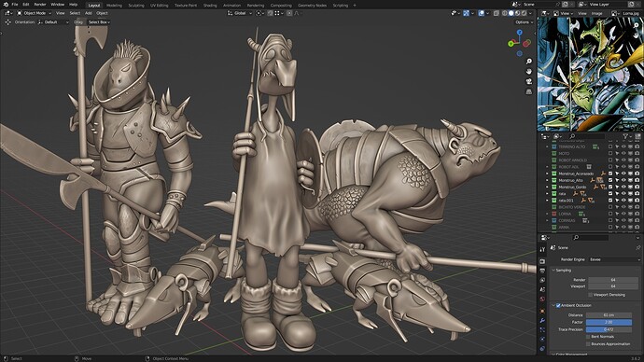Enable the Bent Normals checkbox
The height and width of the screenshot is (362, 644).
(588, 337)
